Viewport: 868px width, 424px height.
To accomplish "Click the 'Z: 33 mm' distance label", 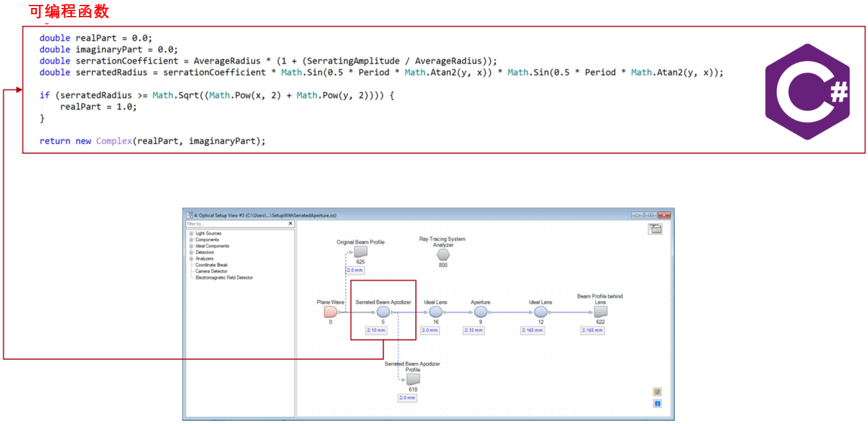I will point(474,330).
